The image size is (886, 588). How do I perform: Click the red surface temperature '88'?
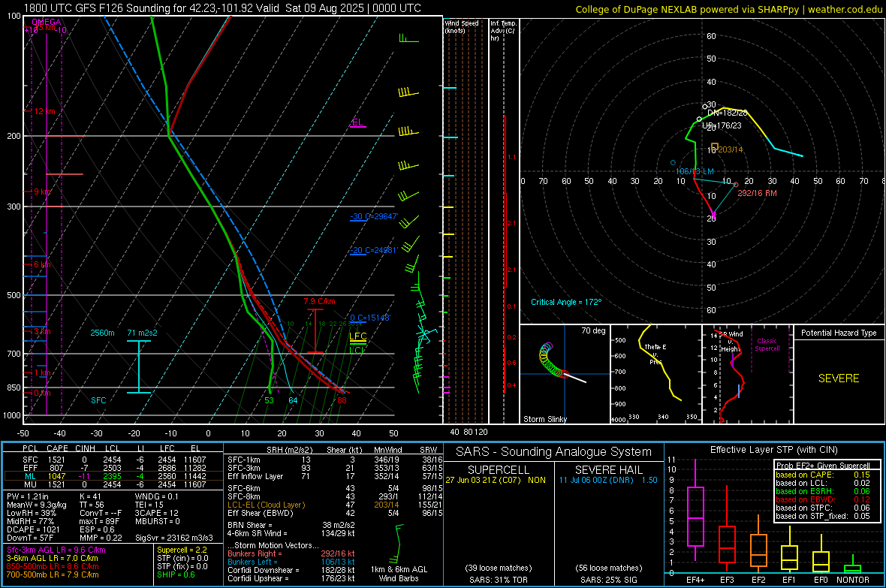(342, 400)
